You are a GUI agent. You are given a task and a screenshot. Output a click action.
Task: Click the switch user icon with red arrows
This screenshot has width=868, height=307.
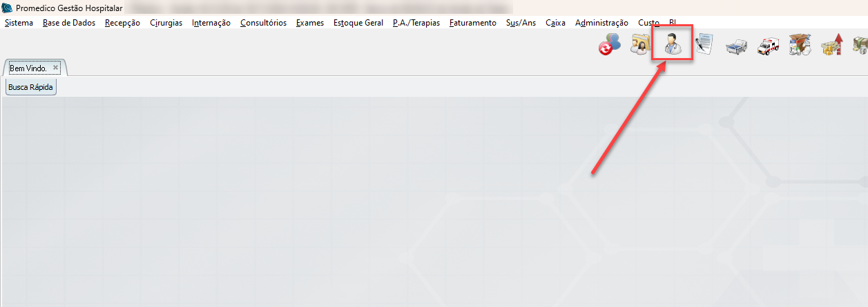click(609, 46)
